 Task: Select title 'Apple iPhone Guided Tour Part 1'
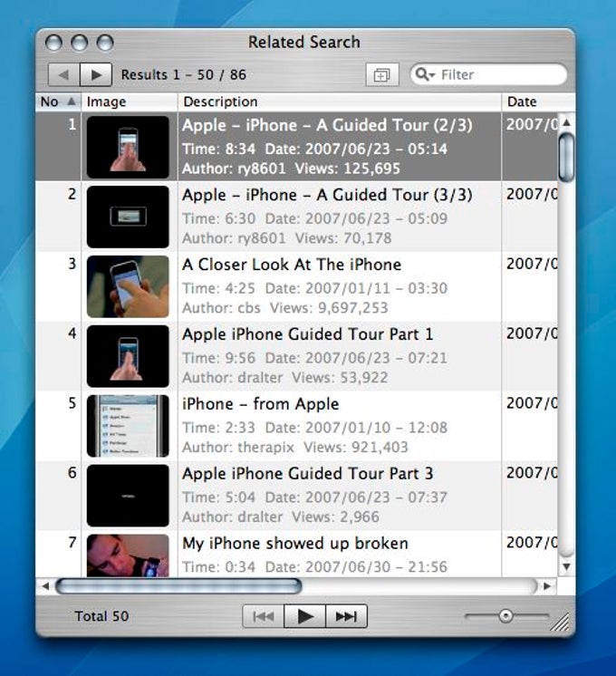click(308, 334)
